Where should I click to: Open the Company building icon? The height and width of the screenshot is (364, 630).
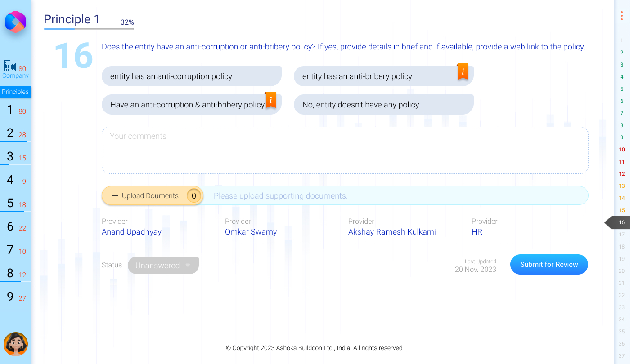tap(10, 66)
